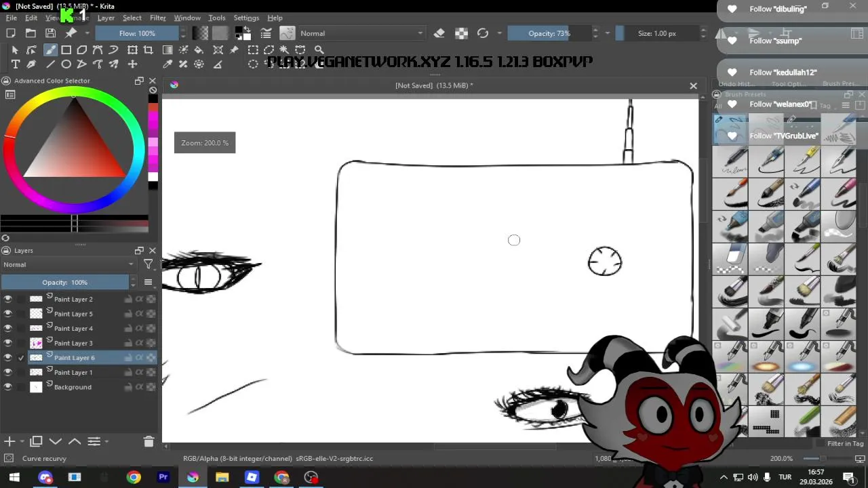The height and width of the screenshot is (488, 868).
Task: Create a new document icon
Action: 11,33
